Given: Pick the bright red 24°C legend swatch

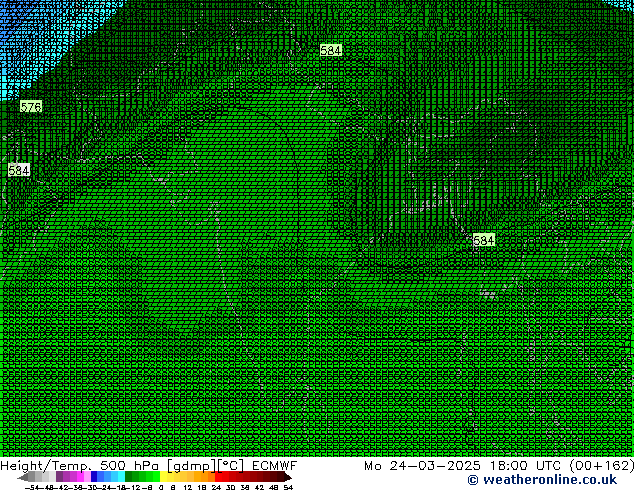Looking at the screenshot, I should tap(217, 477).
